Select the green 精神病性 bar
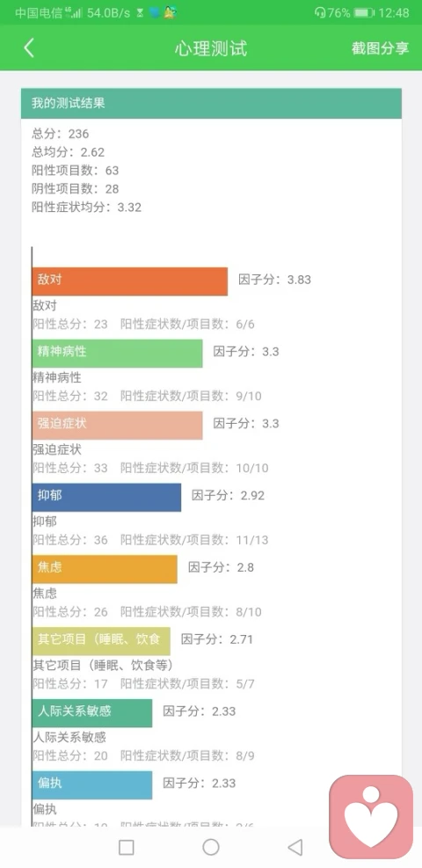The height and width of the screenshot is (868, 422). point(117,354)
